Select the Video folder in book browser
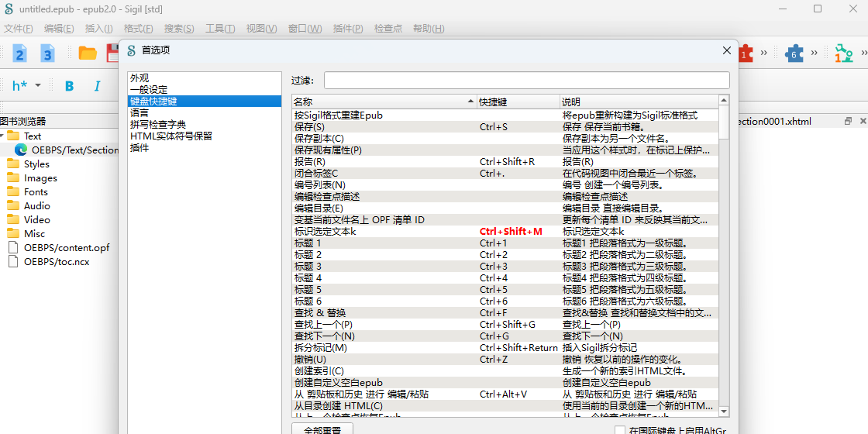 37,219
